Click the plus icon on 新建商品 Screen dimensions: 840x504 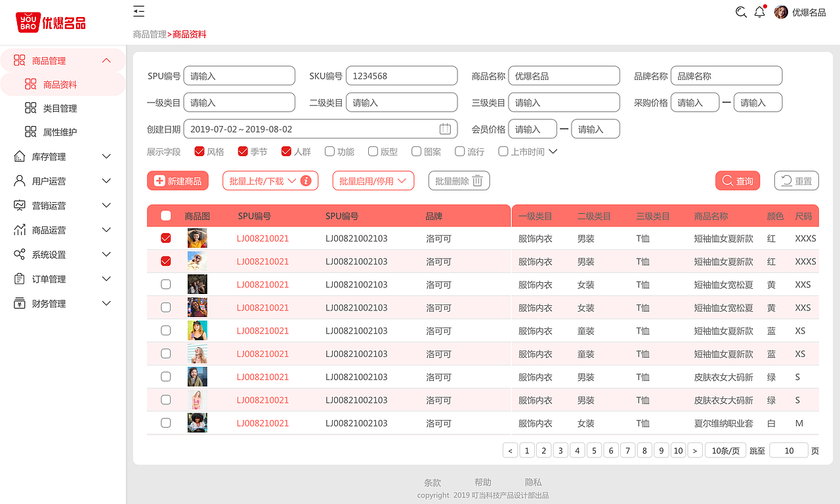[x=159, y=180]
